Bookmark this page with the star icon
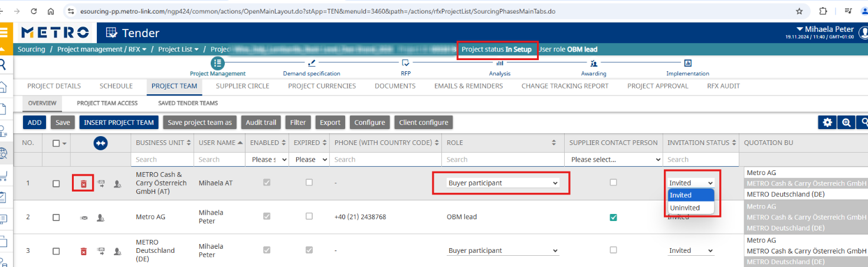Viewport: 868px width, 267px height. [800, 11]
